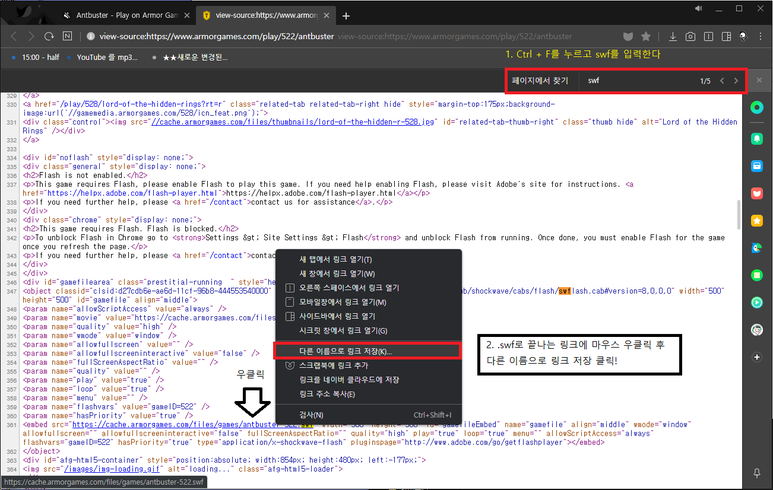773x490 pixels.
Task: Select '검사(N)' inspect entry
Action: 369,415
